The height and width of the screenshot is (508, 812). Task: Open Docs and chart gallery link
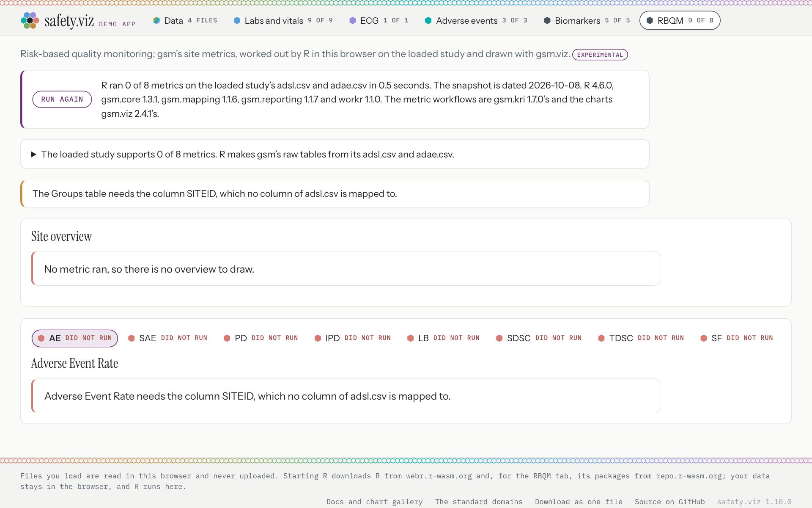point(374,502)
